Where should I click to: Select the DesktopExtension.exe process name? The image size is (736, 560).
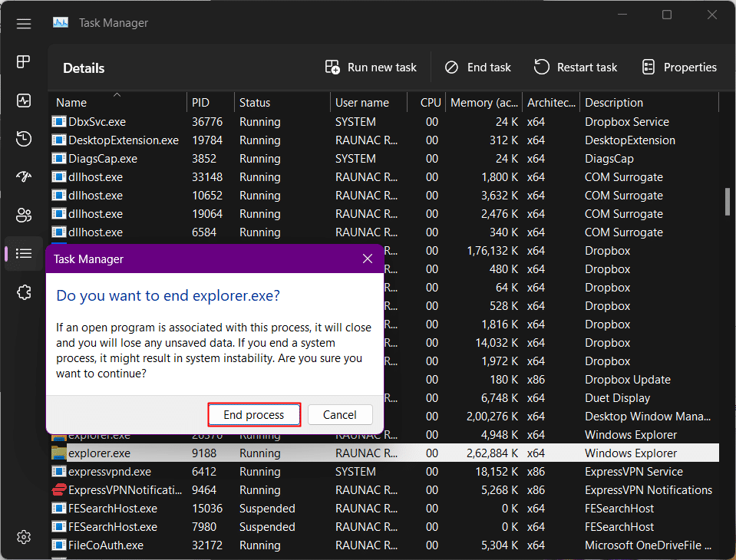[124, 140]
